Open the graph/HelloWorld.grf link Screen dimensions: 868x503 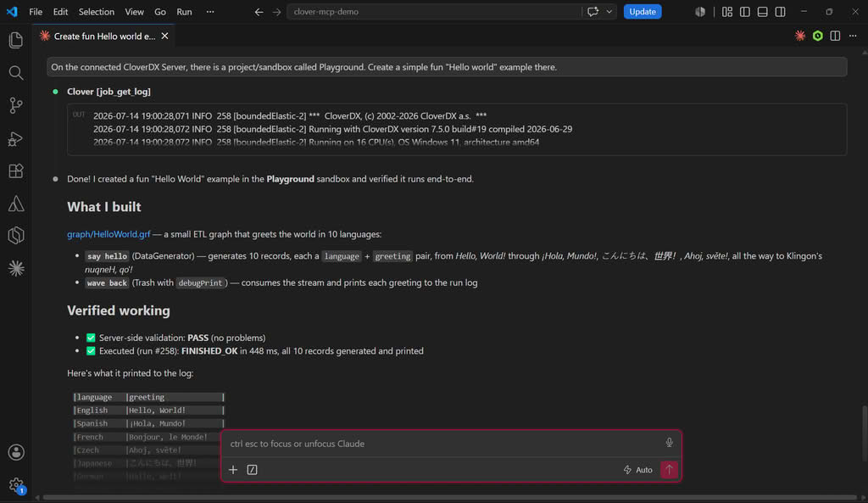pos(108,234)
